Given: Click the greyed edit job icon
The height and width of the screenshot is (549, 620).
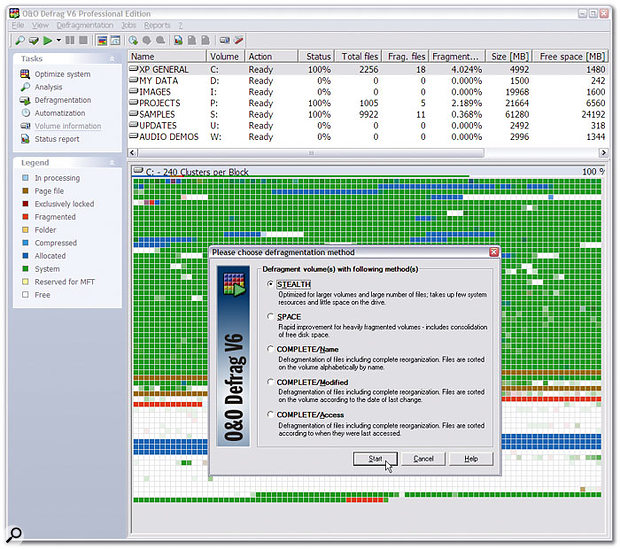Looking at the screenshot, I should (147, 40).
